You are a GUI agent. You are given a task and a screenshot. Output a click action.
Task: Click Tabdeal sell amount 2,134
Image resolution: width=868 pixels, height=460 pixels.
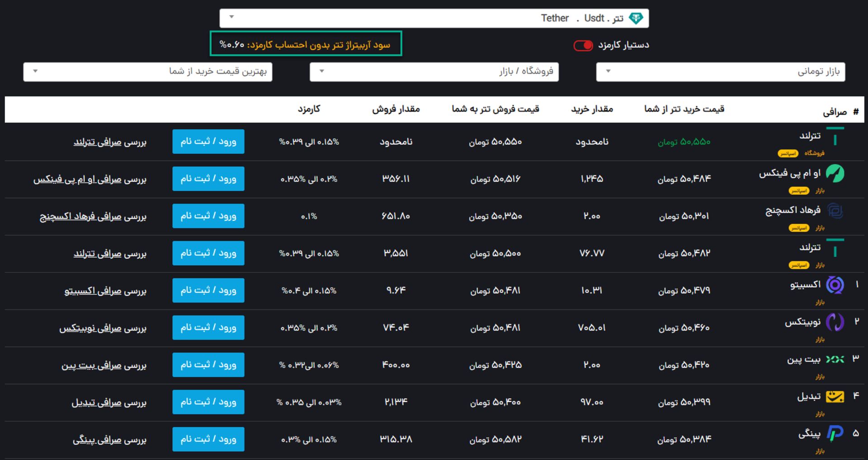point(396,402)
